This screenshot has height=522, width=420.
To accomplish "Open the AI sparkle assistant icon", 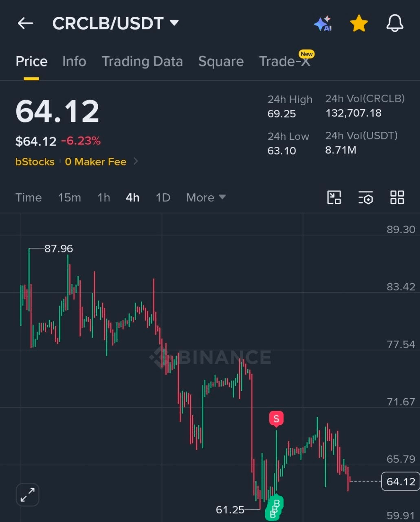I will point(323,24).
